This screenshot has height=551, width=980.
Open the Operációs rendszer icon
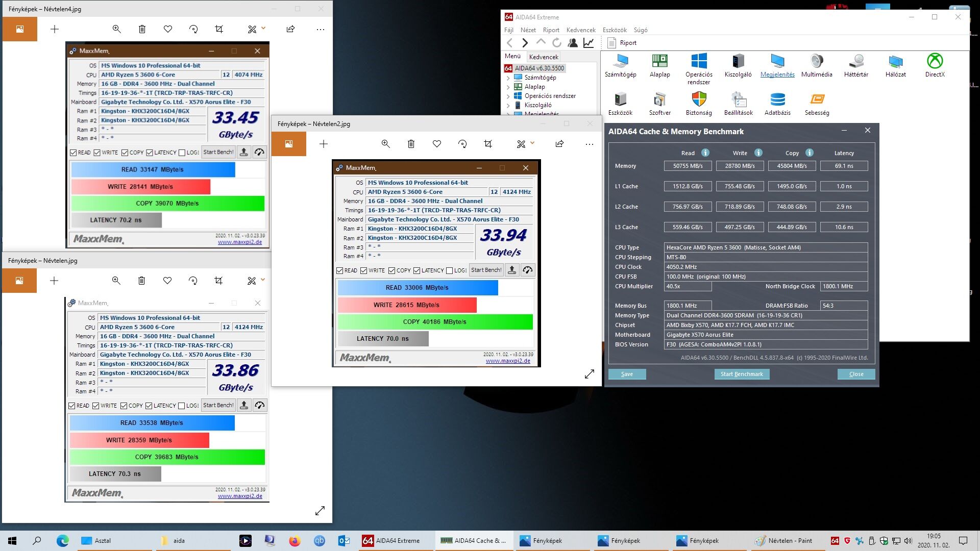699,69
